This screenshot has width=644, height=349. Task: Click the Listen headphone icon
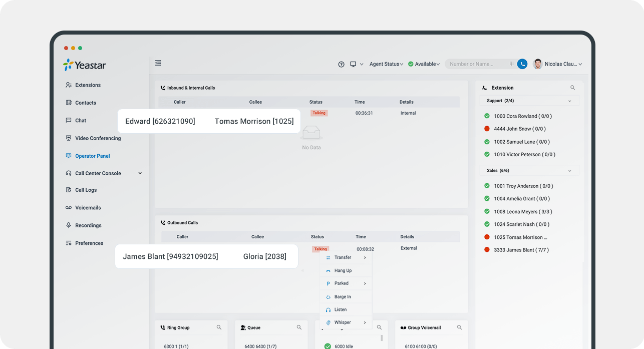click(x=328, y=310)
